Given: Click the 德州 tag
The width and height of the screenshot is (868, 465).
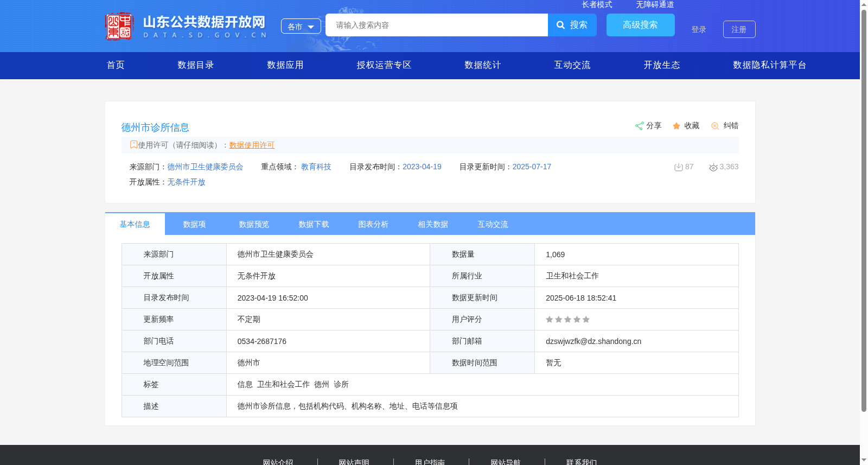Looking at the screenshot, I should click(322, 384).
